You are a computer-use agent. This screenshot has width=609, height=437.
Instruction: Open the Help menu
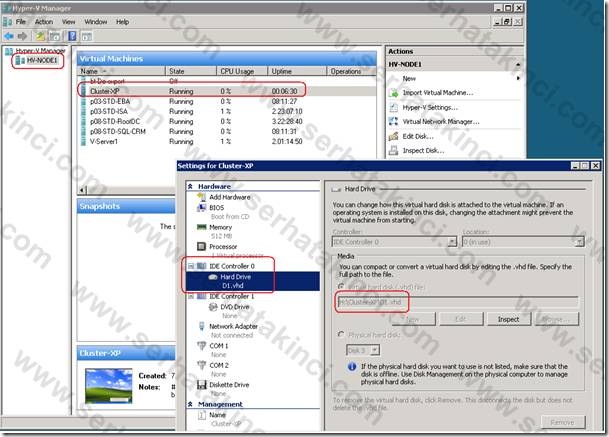coord(122,22)
